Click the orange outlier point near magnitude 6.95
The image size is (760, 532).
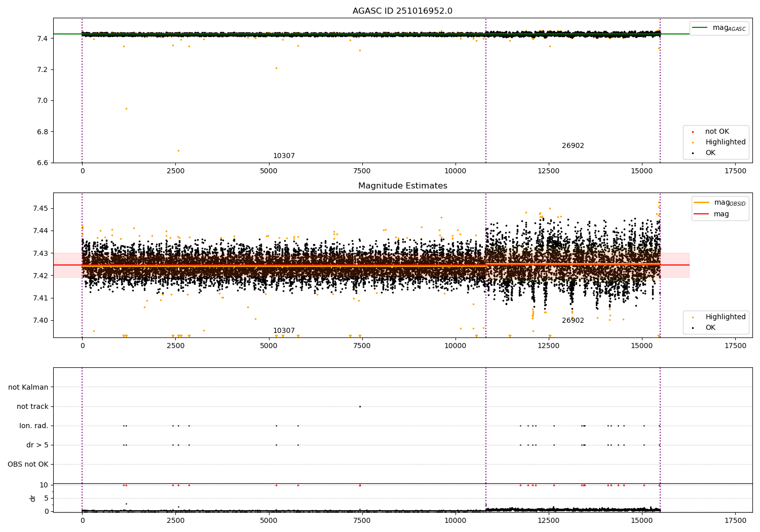pos(126,108)
